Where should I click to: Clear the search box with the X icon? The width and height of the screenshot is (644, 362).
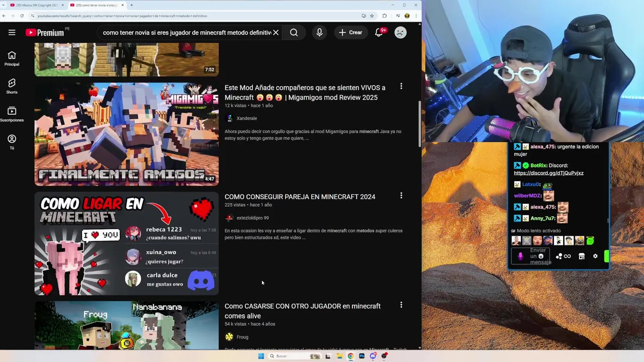tap(276, 33)
